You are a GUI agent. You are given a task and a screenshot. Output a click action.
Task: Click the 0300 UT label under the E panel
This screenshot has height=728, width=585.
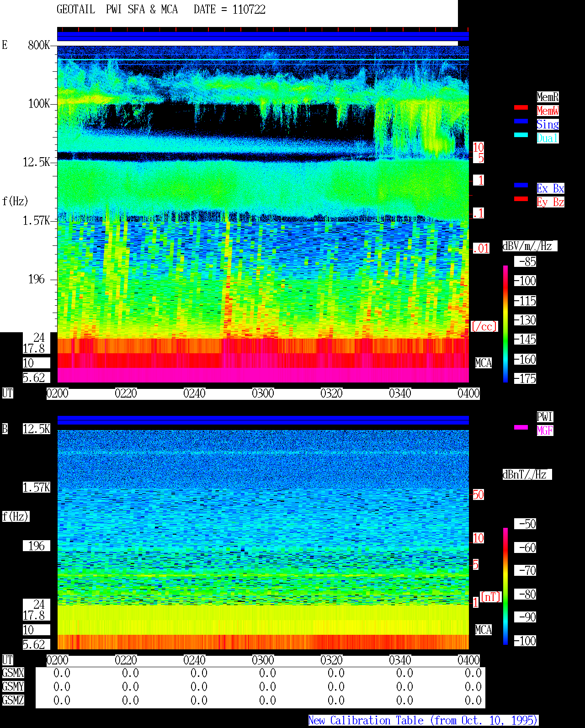263,393
